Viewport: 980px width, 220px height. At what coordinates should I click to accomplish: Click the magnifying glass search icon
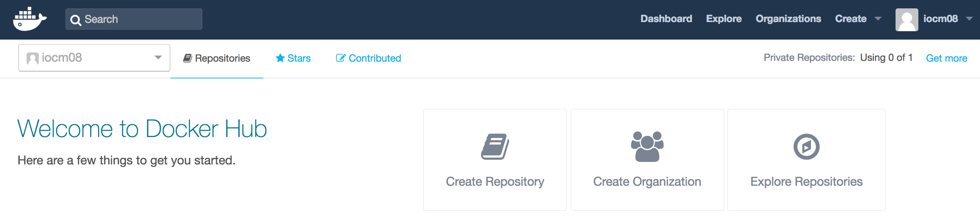pyautogui.click(x=76, y=20)
